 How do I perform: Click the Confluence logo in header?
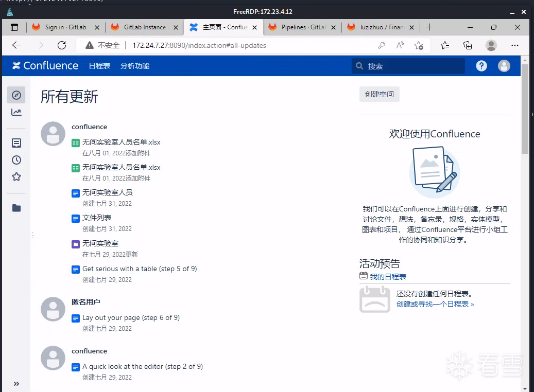pos(45,66)
